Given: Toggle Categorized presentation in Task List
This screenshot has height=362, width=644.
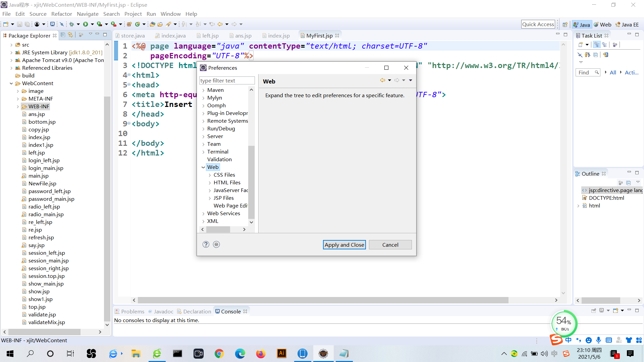Looking at the screenshot, I should point(597,45).
